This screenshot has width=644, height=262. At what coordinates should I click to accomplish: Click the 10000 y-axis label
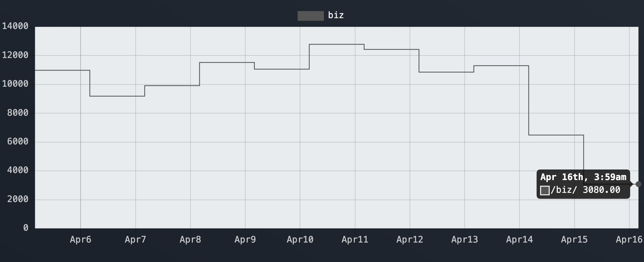15,84
